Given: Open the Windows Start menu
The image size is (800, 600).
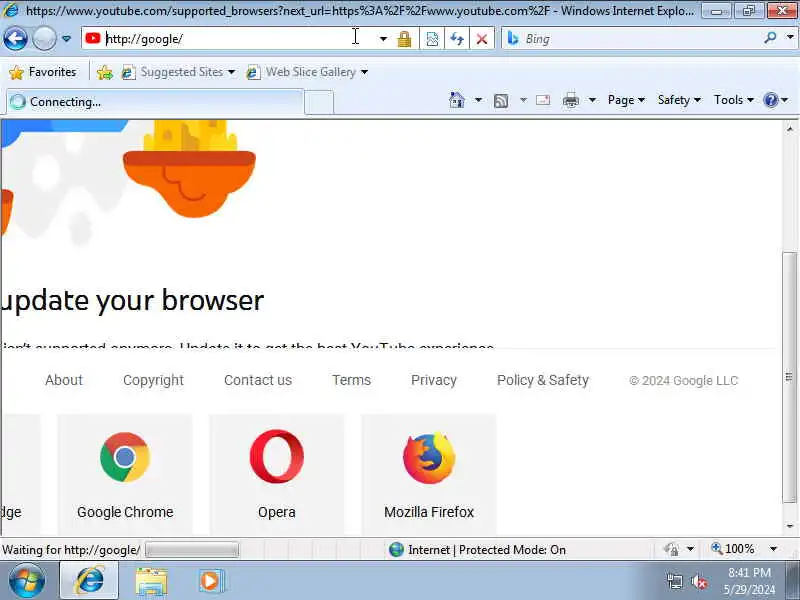Looking at the screenshot, I should point(26,581).
